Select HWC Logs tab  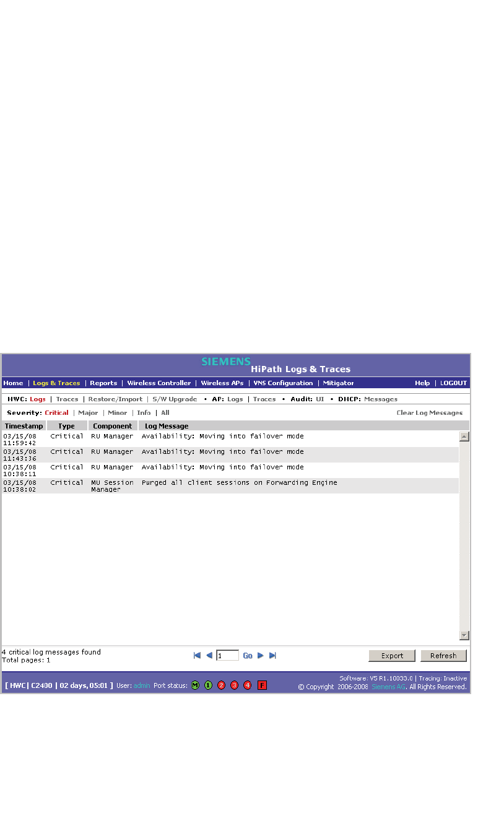(38, 399)
